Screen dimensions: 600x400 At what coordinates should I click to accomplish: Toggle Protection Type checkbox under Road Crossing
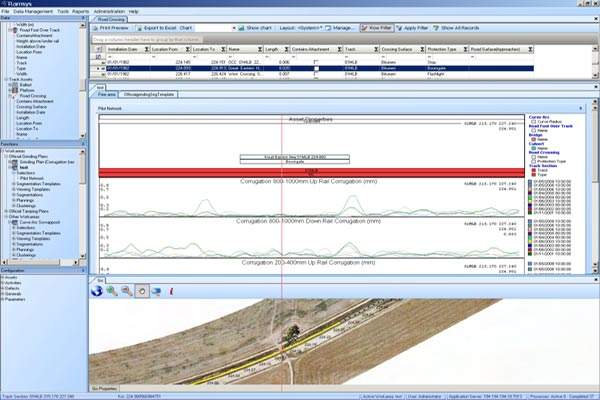[535, 164]
